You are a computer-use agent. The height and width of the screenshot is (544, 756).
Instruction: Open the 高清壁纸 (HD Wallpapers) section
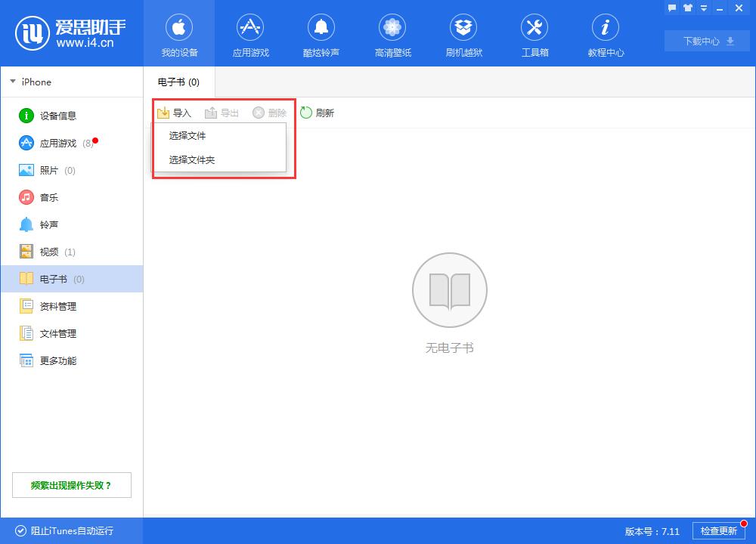(x=392, y=34)
